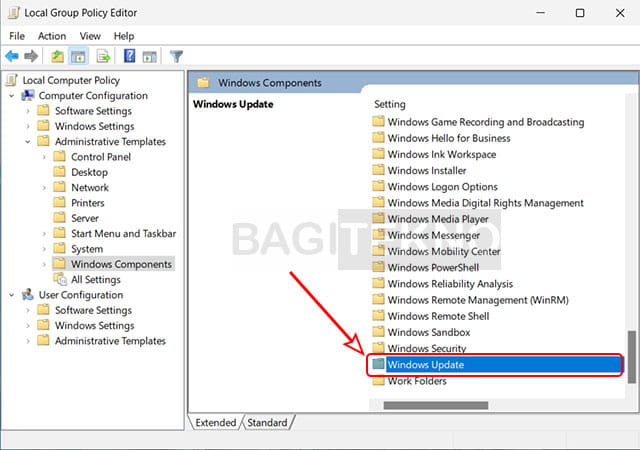Open the View menu
640x450 pixels.
click(x=90, y=36)
